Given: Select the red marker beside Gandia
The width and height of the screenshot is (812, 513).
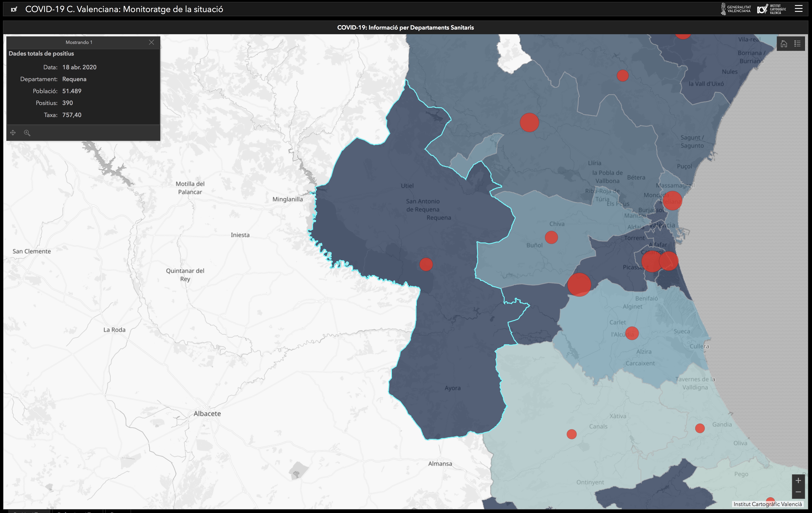Looking at the screenshot, I should coord(700,428).
